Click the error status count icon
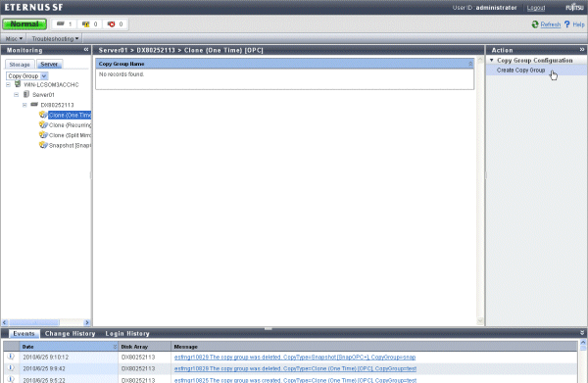 [x=112, y=24]
